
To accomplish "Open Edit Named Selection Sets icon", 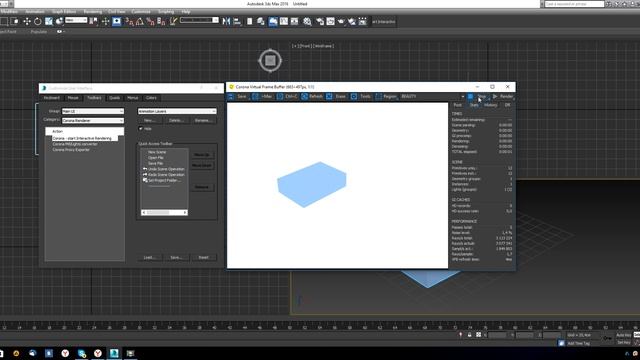I will click(173, 21).
